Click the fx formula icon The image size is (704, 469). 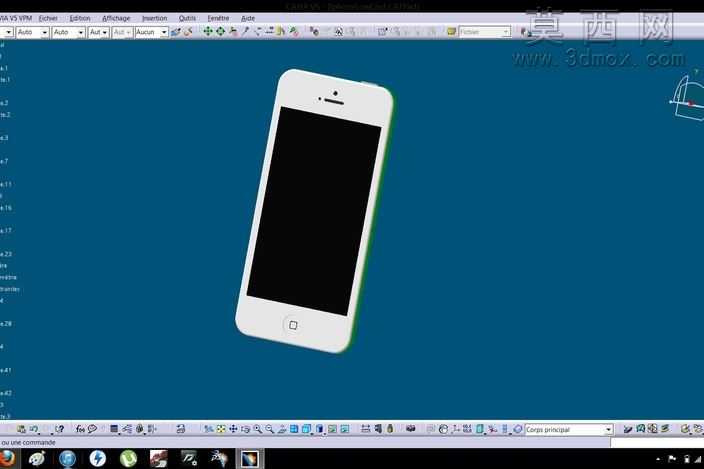80,429
